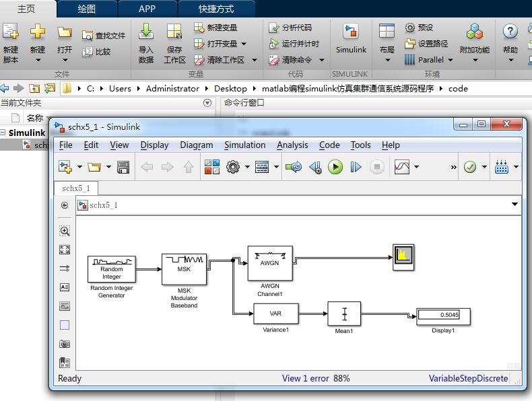This screenshot has width=532, height=401.
Task: Open Simulink Edit menu
Action: [x=91, y=145]
